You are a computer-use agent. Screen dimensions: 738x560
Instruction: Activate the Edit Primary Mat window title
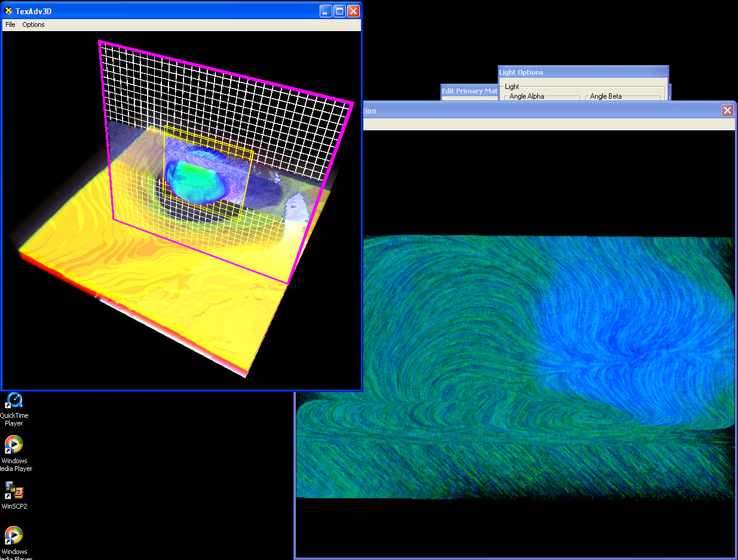(x=469, y=91)
